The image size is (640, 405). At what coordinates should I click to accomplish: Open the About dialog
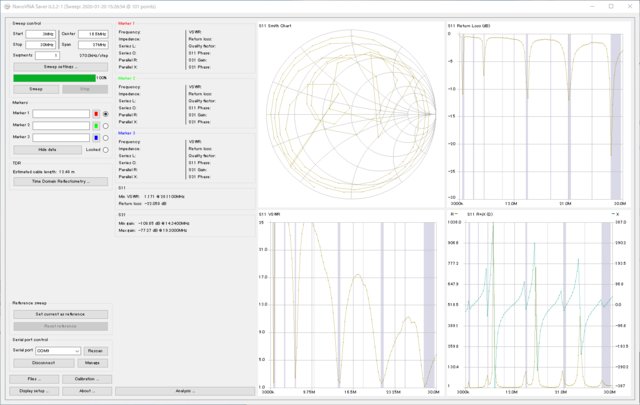[87, 391]
